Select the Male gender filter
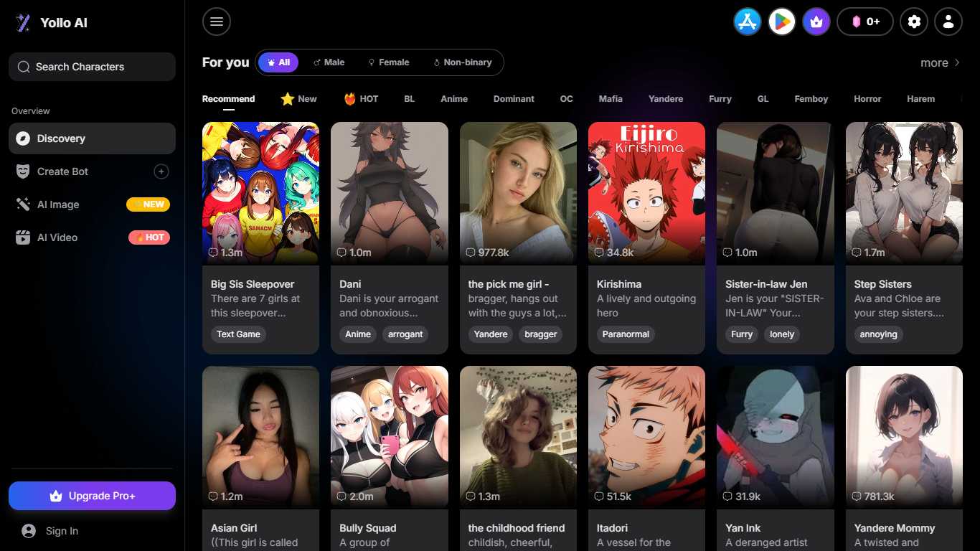The height and width of the screenshot is (551, 980). [329, 62]
